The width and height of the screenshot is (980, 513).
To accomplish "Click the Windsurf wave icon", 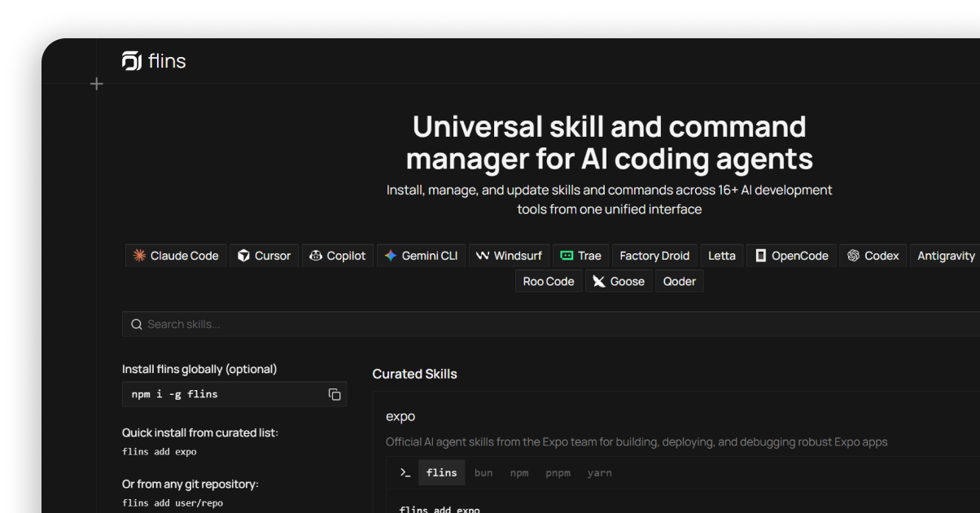I will click(x=483, y=256).
